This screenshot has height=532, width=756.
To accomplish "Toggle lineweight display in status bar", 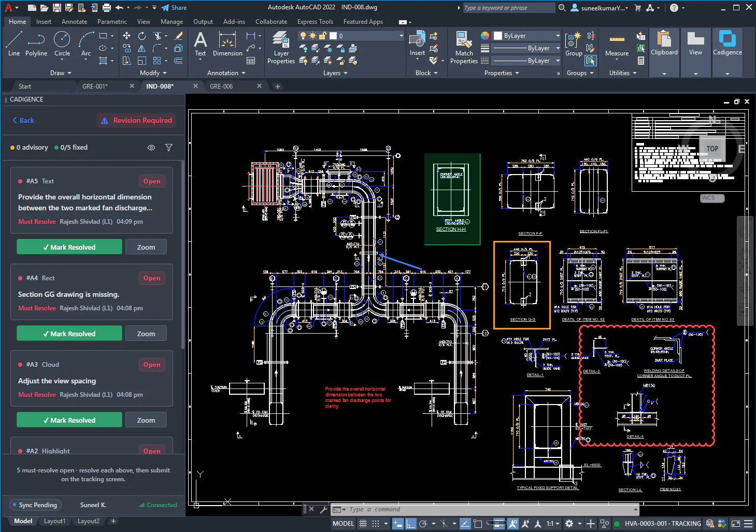I will pyautogui.click(x=500, y=524).
